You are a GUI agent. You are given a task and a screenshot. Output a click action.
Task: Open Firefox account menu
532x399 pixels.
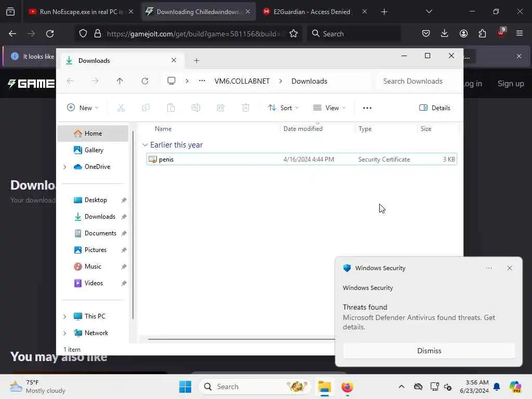pyautogui.click(x=463, y=34)
